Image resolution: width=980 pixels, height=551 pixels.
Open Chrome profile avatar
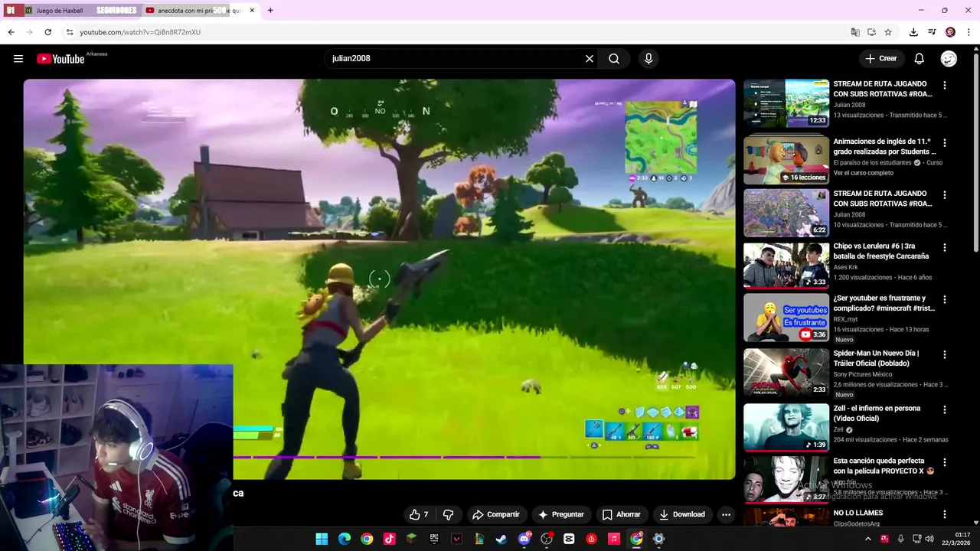[x=950, y=32]
